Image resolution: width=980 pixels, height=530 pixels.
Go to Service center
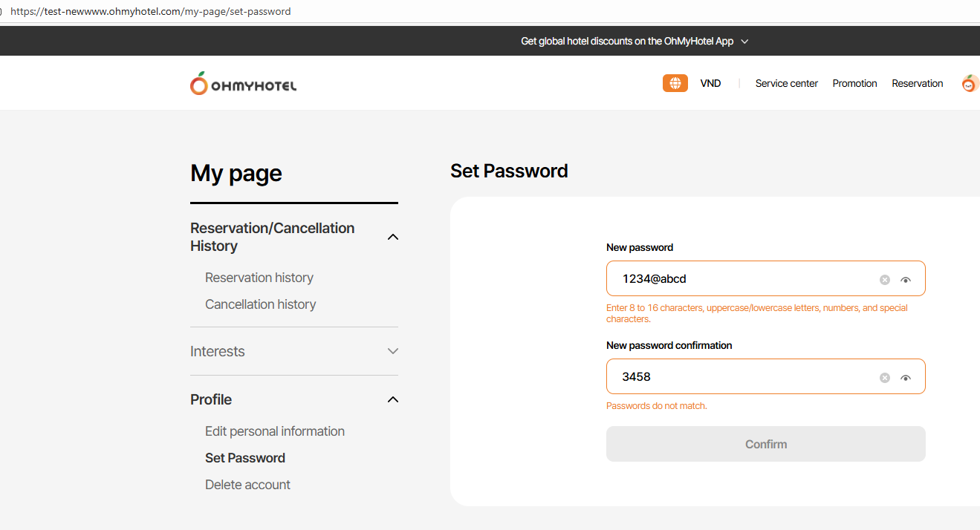pos(786,83)
